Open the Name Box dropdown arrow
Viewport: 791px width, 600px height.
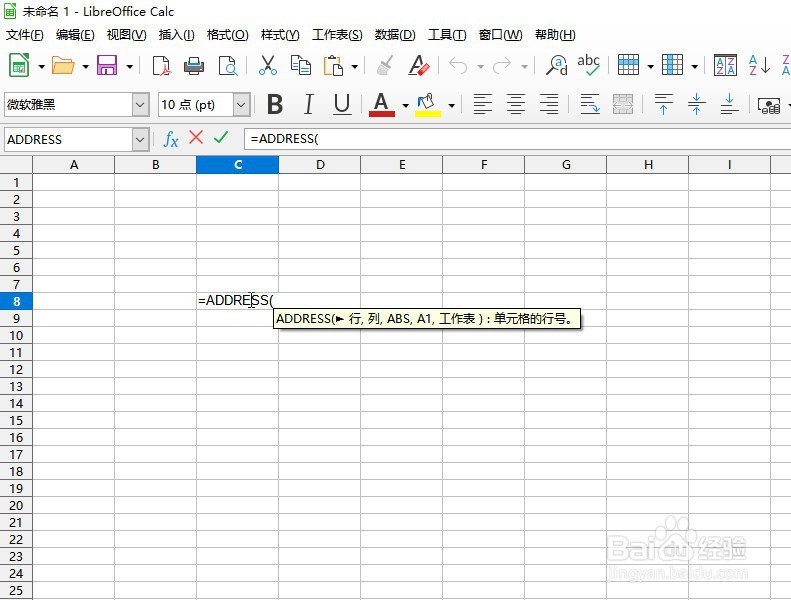click(x=140, y=139)
